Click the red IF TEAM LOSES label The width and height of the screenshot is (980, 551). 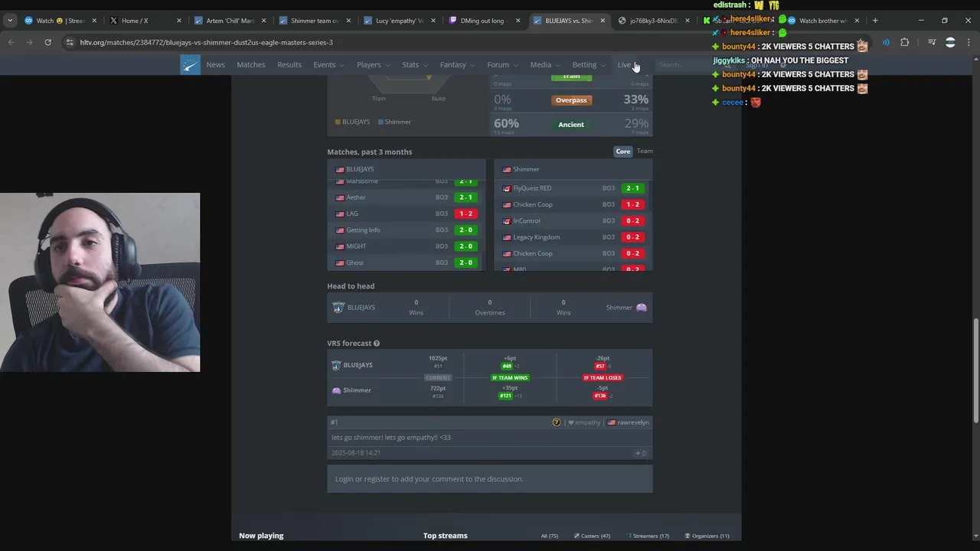tap(603, 378)
